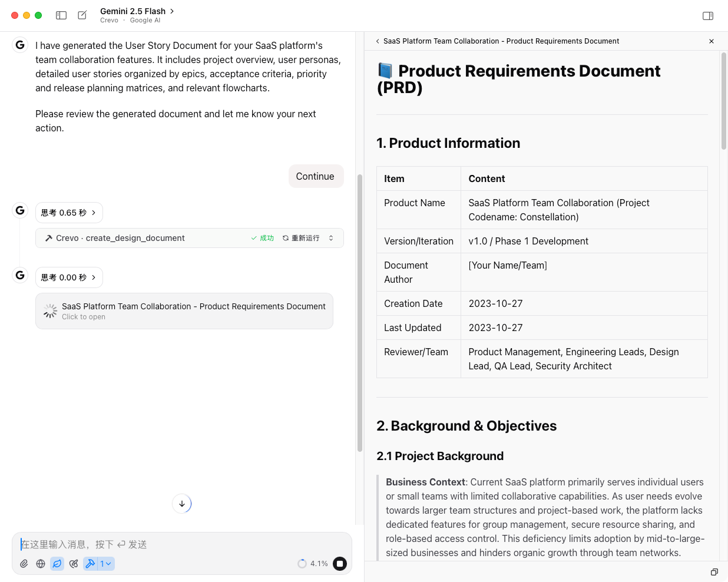
Task: Close the Product Requirements Document panel
Action: (x=712, y=41)
